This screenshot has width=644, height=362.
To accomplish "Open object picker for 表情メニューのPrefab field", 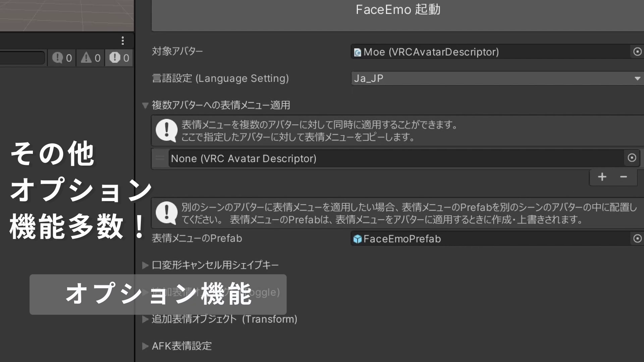I will 637,239.
